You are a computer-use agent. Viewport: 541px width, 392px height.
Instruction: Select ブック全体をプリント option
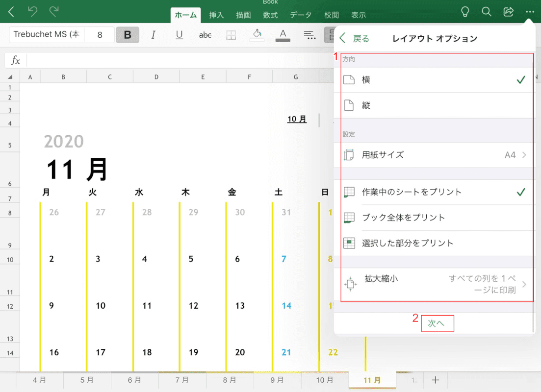coord(435,218)
